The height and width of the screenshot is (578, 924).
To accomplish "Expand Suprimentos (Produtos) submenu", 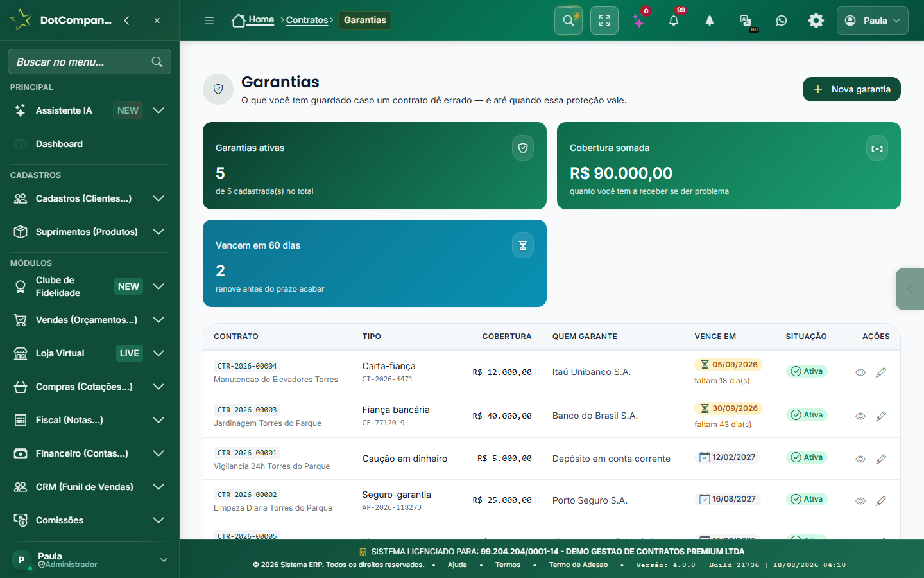I will pos(89,232).
